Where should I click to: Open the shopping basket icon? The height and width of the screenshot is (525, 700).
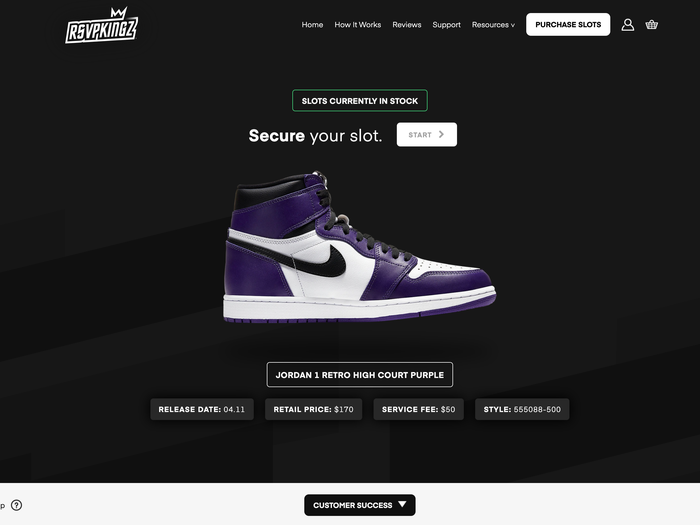652,25
